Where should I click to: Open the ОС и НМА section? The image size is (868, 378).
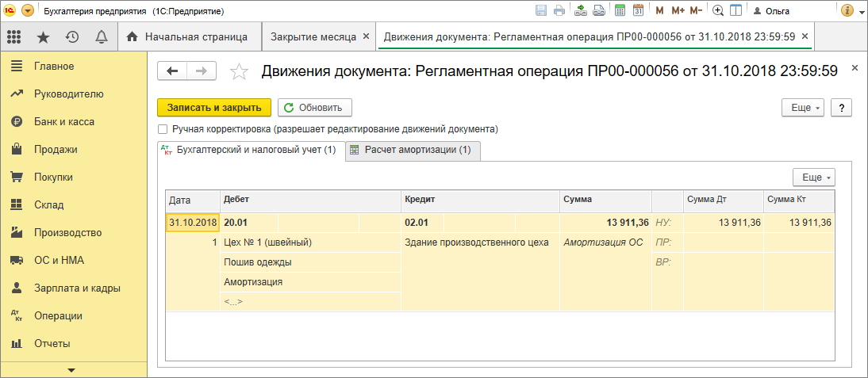(58, 260)
